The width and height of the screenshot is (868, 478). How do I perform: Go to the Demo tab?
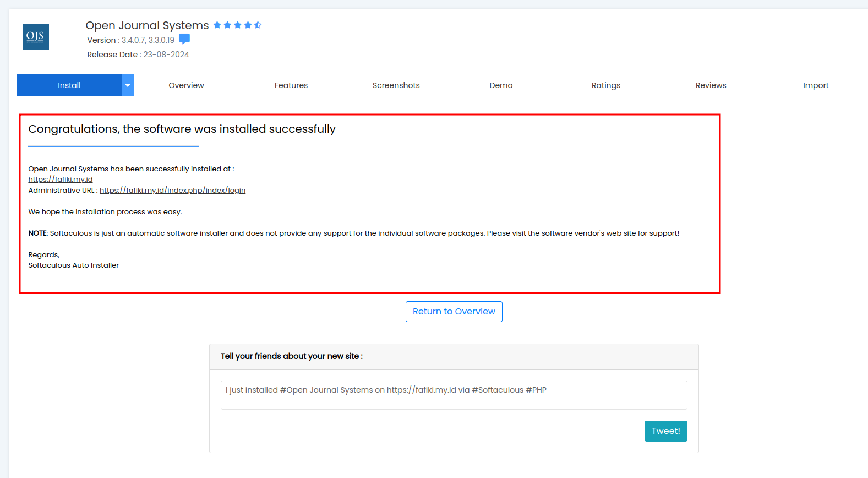point(501,85)
